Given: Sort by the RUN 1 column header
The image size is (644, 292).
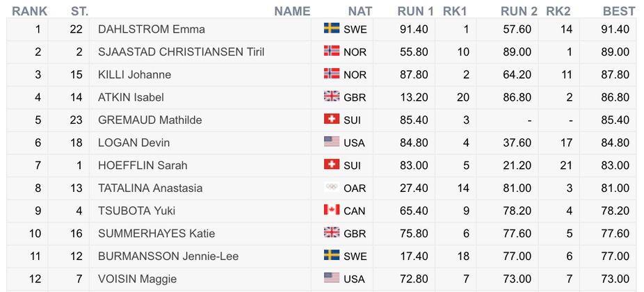Looking at the screenshot, I should pyautogui.click(x=415, y=11).
